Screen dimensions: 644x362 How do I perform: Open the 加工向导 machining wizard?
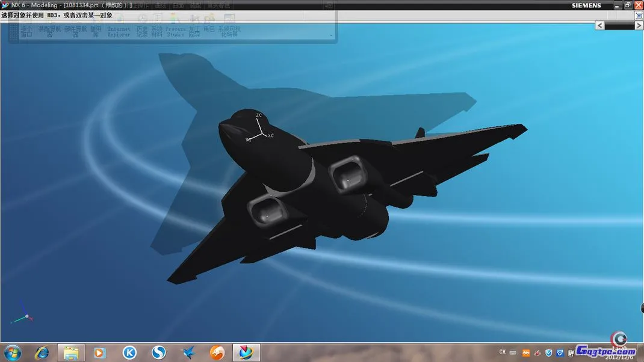tap(194, 31)
